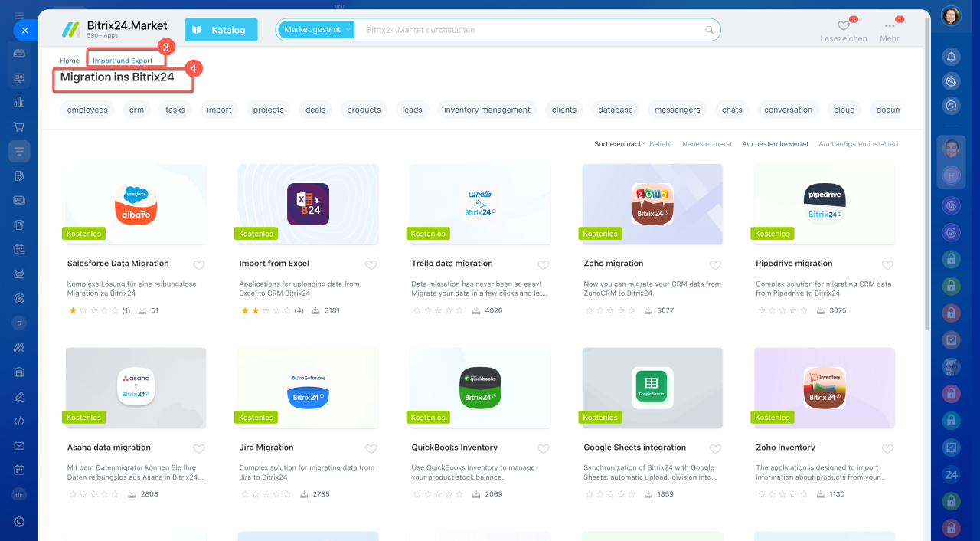Favorite QuickBooks Inventory with the heart
980x541 pixels.
pos(544,449)
